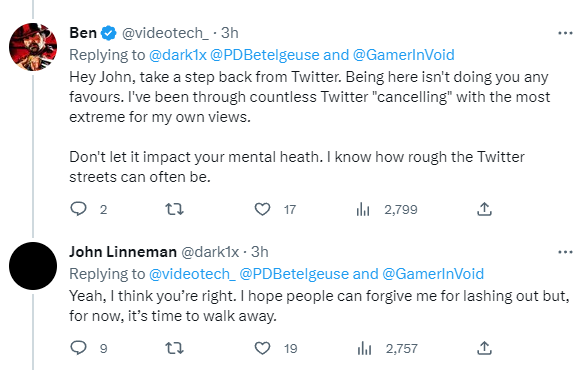Share John Linneman's tweet
Viewport: 587px width, 370px height.
tap(484, 348)
